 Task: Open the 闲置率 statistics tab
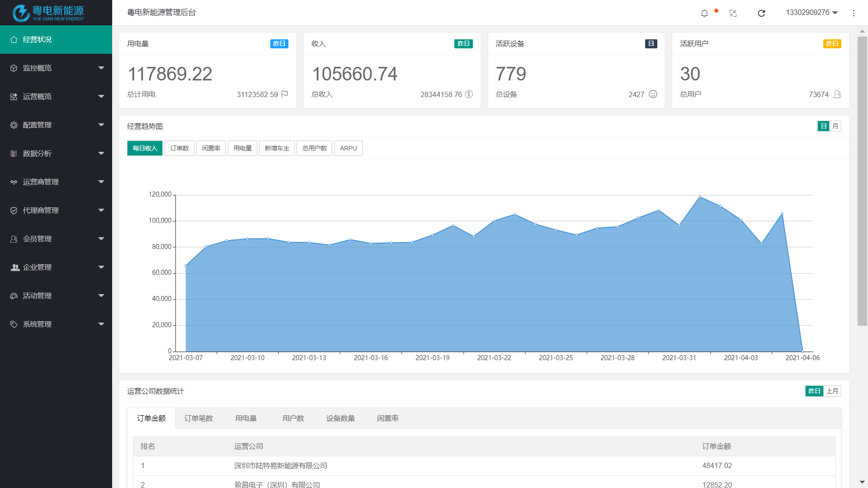tap(387, 418)
